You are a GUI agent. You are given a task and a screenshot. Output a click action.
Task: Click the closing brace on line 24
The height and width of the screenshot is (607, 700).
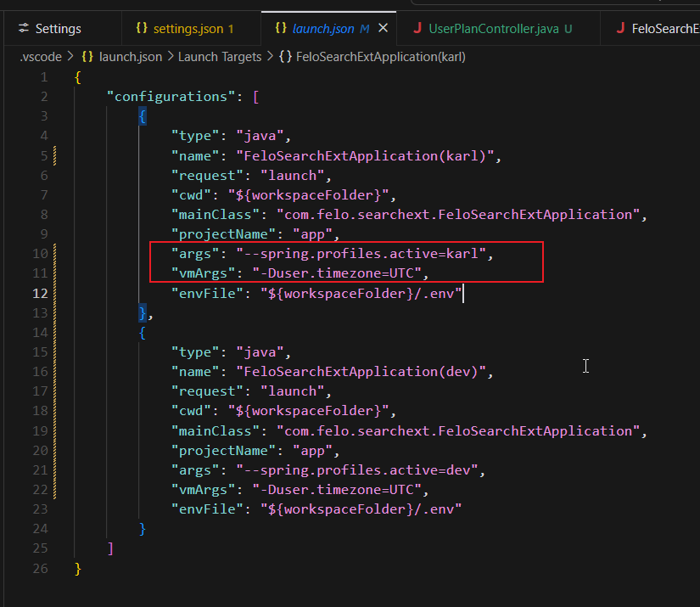click(143, 529)
